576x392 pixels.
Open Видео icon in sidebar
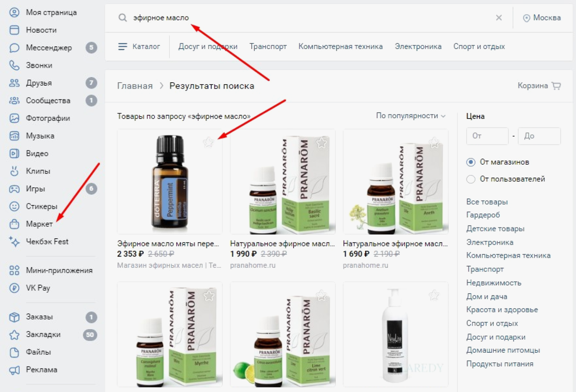(14, 153)
